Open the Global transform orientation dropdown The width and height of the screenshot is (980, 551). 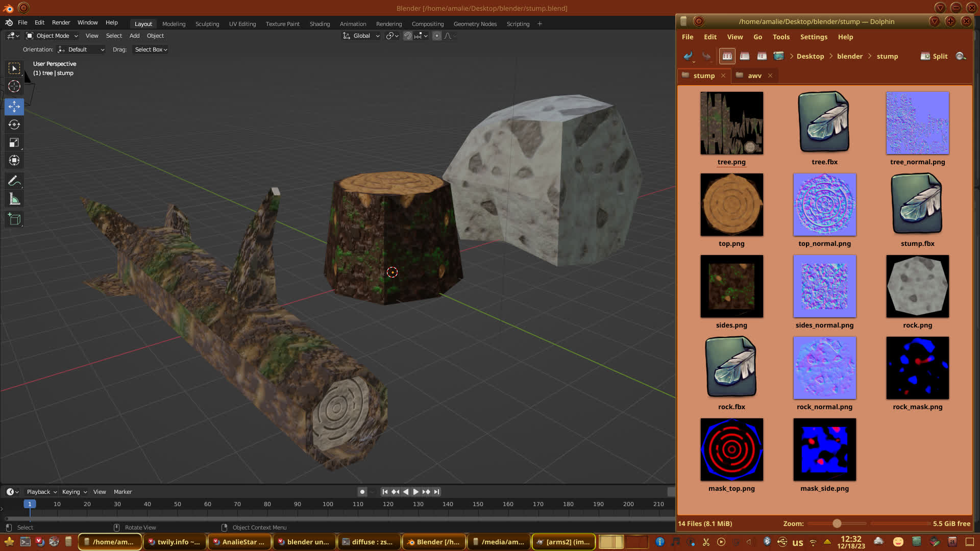(x=361, y=36)
